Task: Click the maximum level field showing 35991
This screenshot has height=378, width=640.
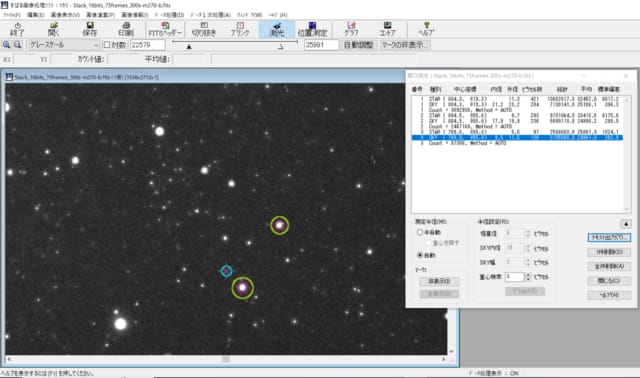Action: pyautogui.click(x=321, y=45)
